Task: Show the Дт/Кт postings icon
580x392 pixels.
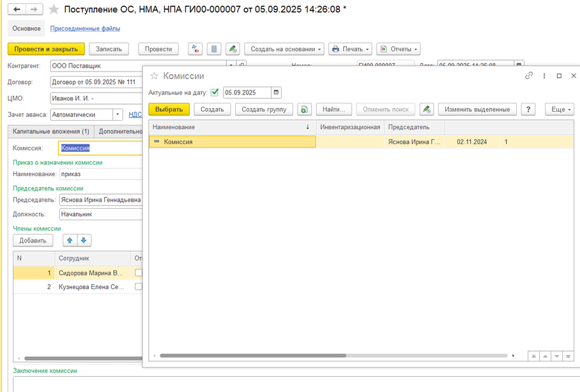Action: (195, 49)
